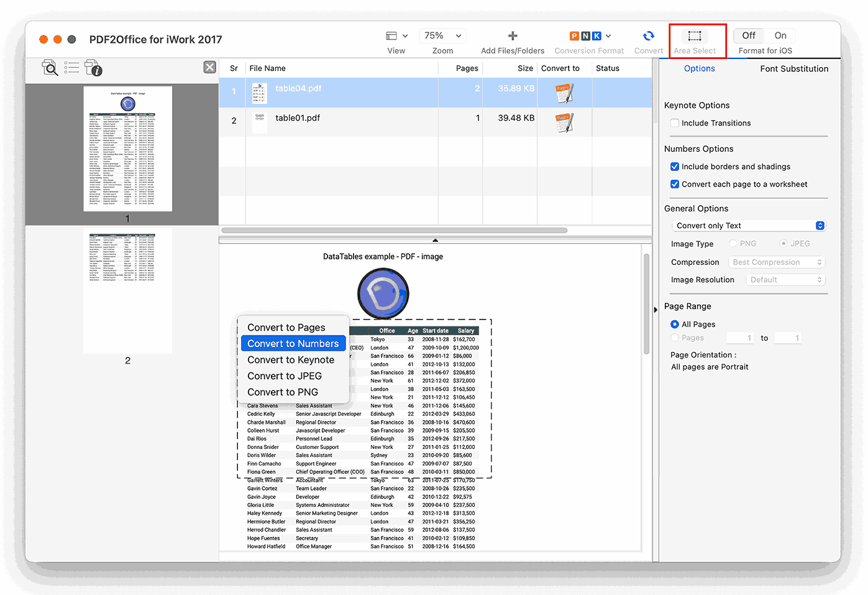Image resolution: width=868 pixels, height=595 pixels.
Task: Click the Conversion Format P N K icon
Action: [585, 36]
